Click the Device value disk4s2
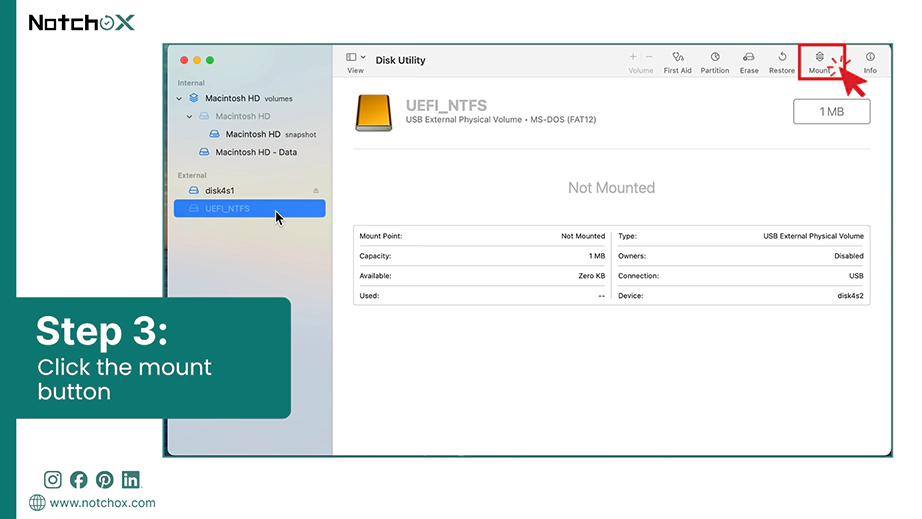Screen dimensions: 922x519 pyautogui.click(x=850, y=296)
